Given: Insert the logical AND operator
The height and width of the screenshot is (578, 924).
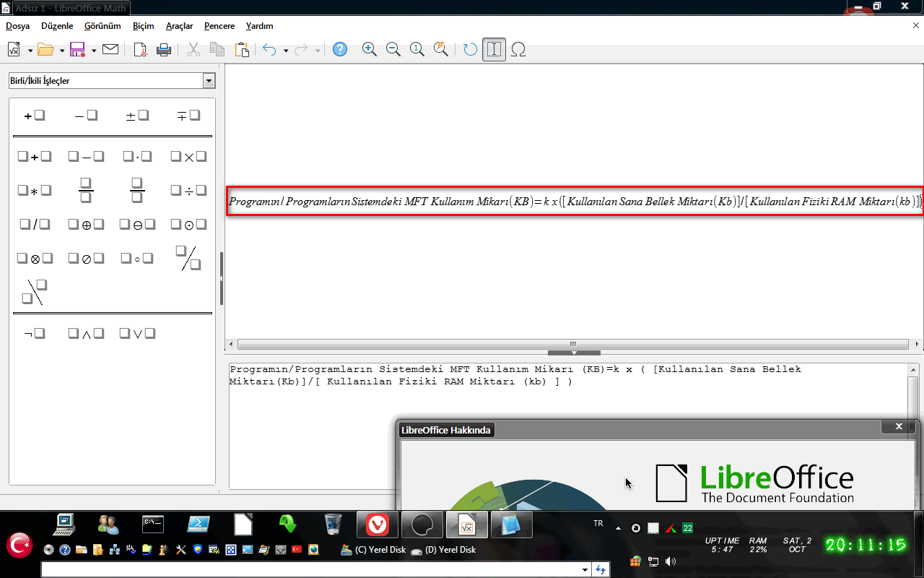Looking at the screenshot, I should (x=86, y=333).
